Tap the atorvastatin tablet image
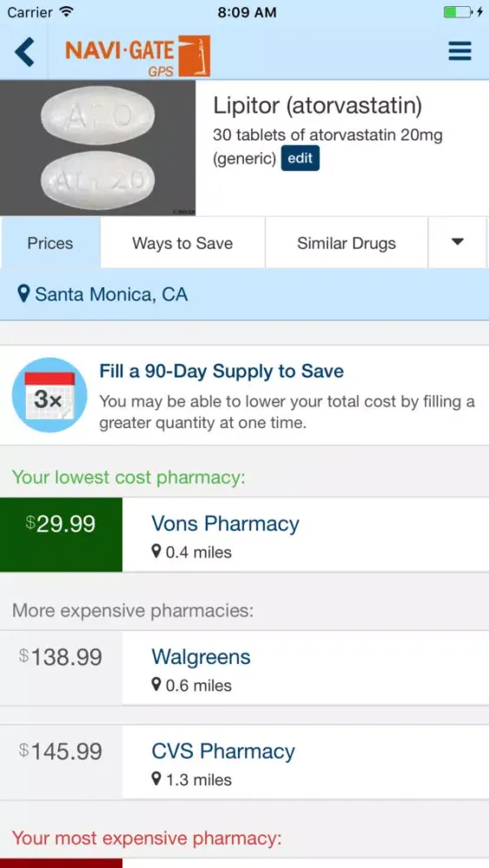The height and width of the screenshot is (868, 489). point(98,148)
